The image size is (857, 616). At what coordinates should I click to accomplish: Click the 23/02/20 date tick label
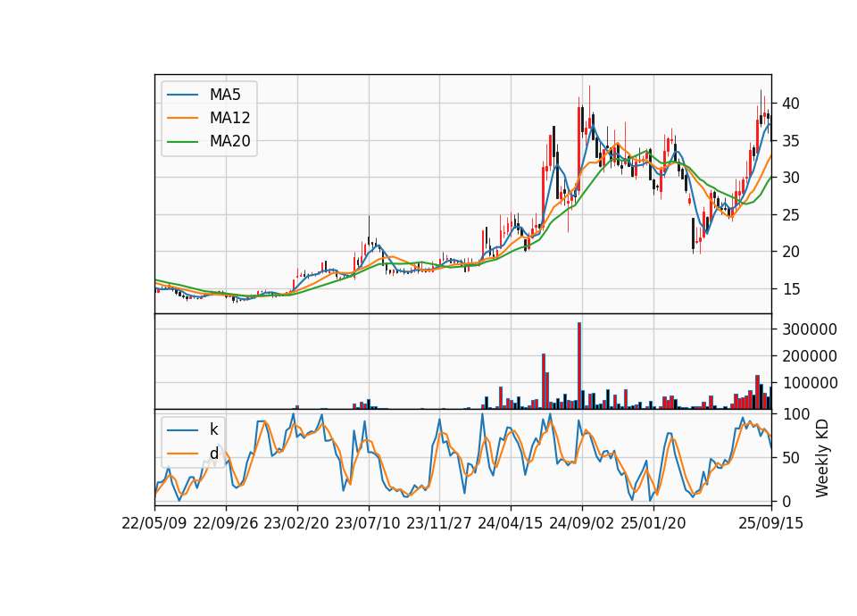[x=296, y=523]
